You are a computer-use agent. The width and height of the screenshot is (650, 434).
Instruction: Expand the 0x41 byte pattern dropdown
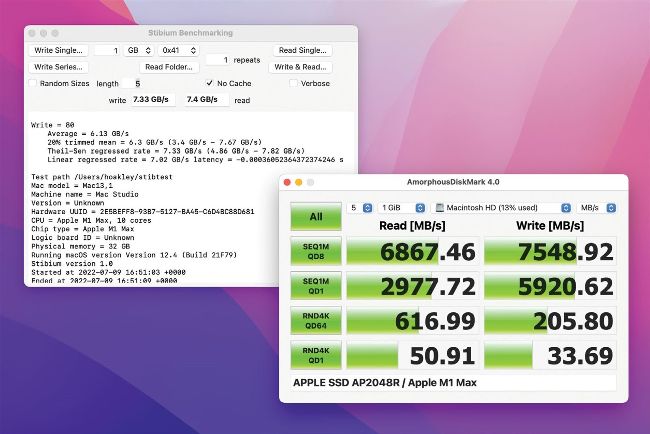[x=181, y=50]
